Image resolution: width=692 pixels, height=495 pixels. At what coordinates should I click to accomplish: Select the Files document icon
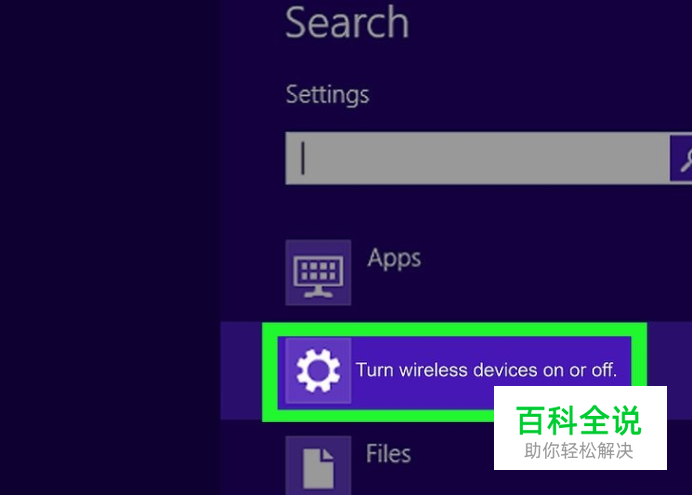tap(318, 466)
